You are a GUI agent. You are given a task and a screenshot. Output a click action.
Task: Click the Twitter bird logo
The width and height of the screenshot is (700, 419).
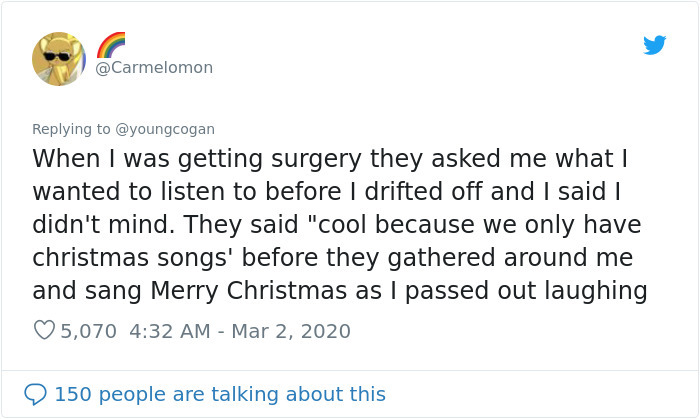coord(654,45)
